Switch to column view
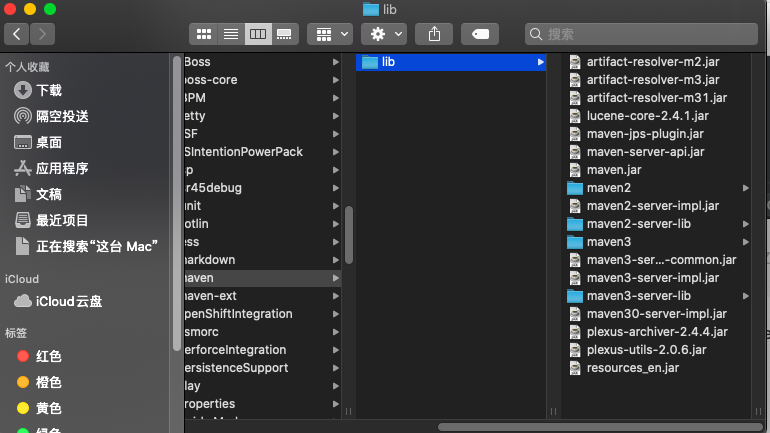Screen dimensions: 770x433 (258, 34)
